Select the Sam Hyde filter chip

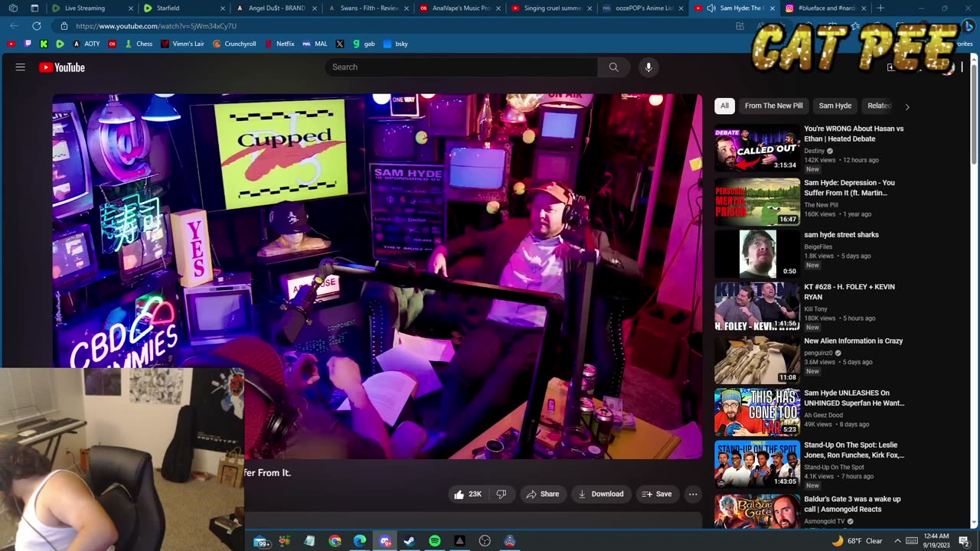pos(835,106)
